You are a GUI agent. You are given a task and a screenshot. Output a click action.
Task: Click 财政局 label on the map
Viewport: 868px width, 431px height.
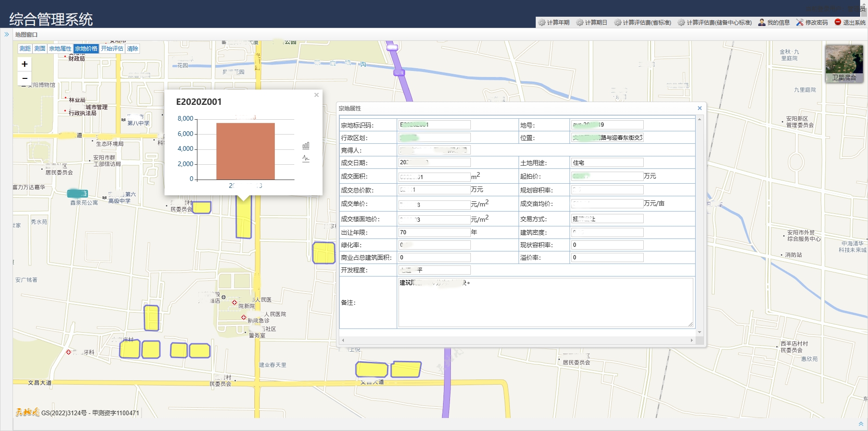point(76,59)
